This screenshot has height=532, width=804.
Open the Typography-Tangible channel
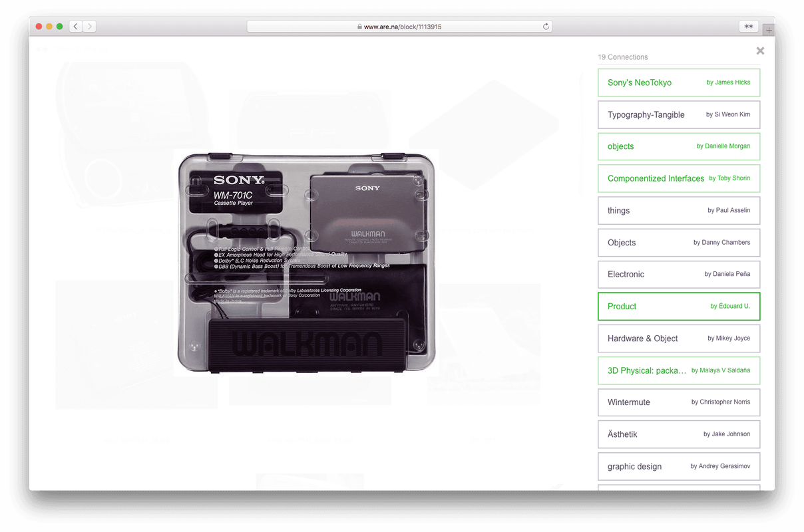(x=679, y=114)
